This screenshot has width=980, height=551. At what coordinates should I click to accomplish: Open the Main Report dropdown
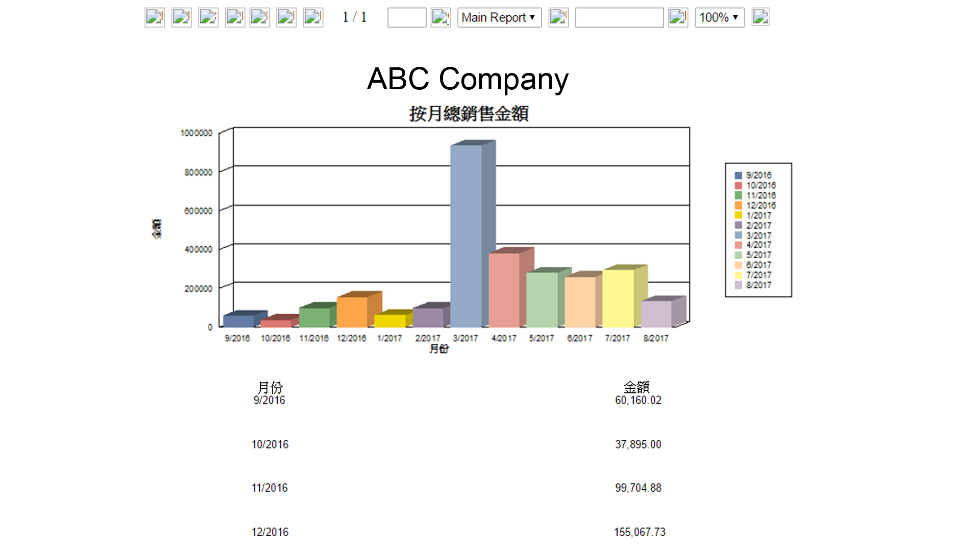click(499, 17)
